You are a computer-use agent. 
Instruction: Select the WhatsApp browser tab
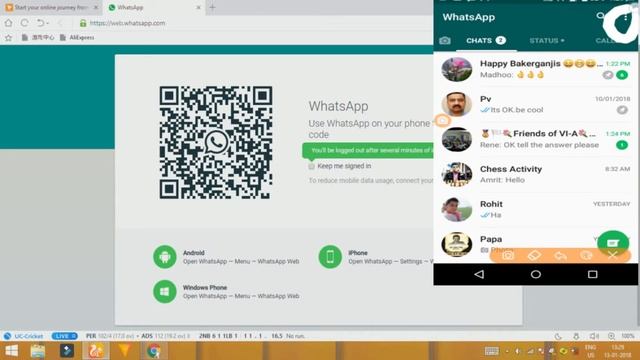[154, 7]
